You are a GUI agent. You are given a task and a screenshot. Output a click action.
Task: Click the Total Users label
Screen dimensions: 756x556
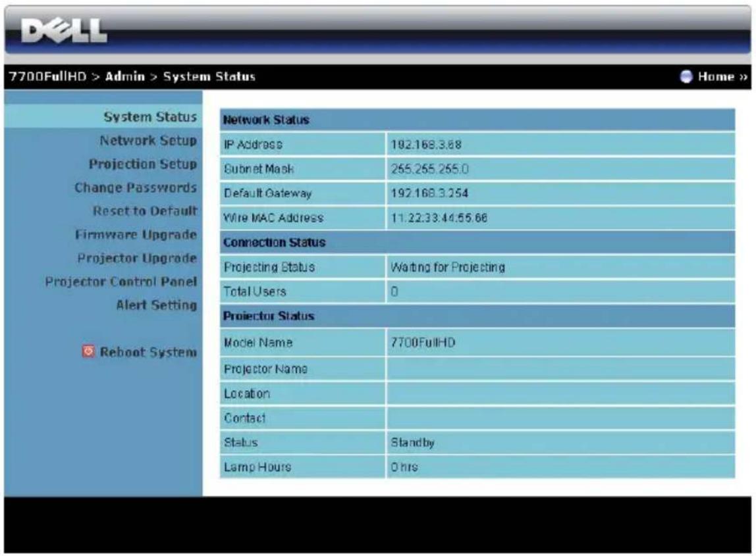point(255,291)
